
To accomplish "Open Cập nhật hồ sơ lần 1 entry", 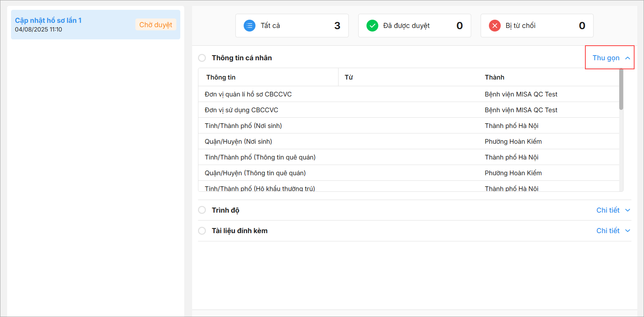I will click(48, 20).
